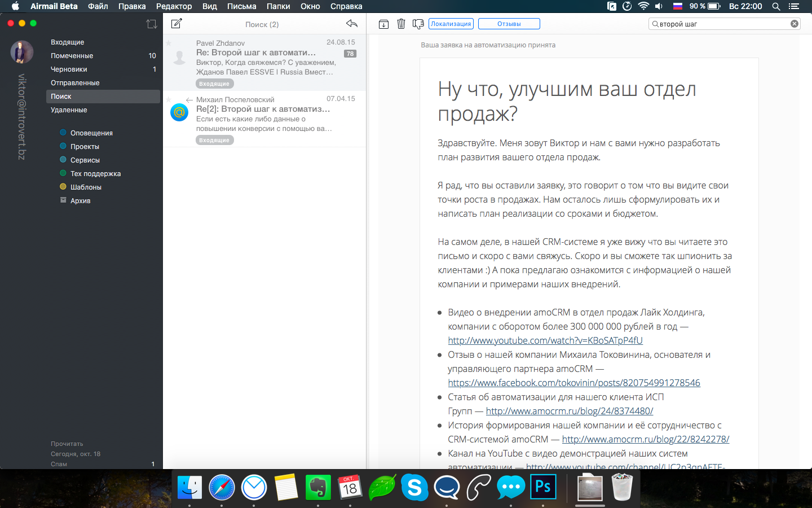The width and height of the screenshot is (812, 508).
Task: Open the Справка menu
Action: [x=346, y=6]
